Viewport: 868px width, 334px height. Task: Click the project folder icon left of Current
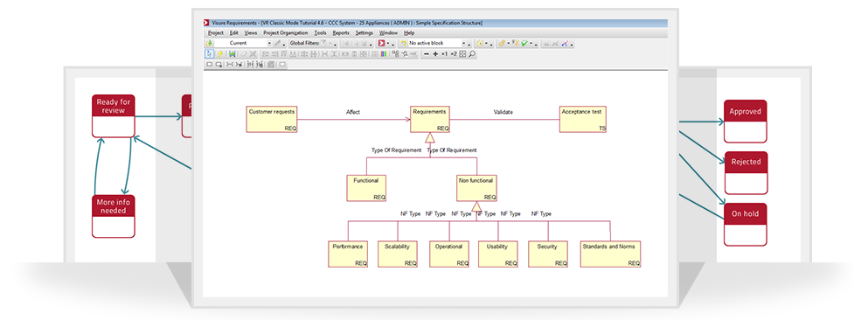pos(209,43)
